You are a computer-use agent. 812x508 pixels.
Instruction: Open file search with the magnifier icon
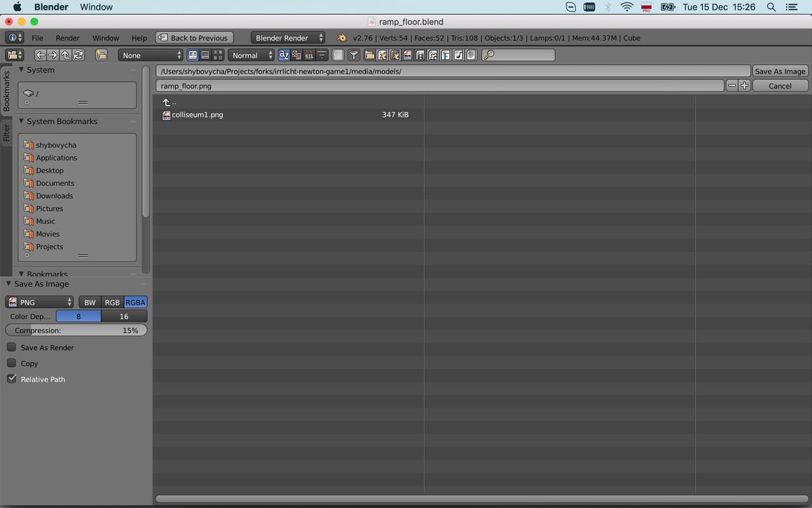click(489, 55)
